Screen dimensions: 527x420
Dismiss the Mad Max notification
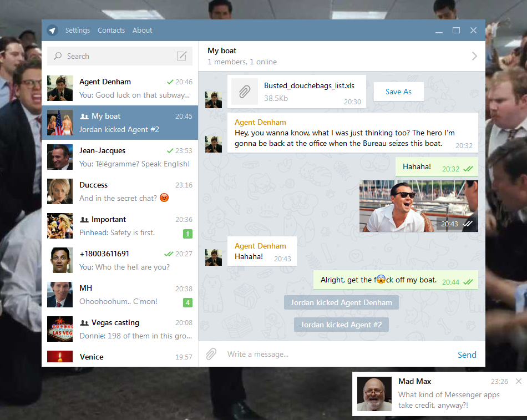click(x=519, y=381)
